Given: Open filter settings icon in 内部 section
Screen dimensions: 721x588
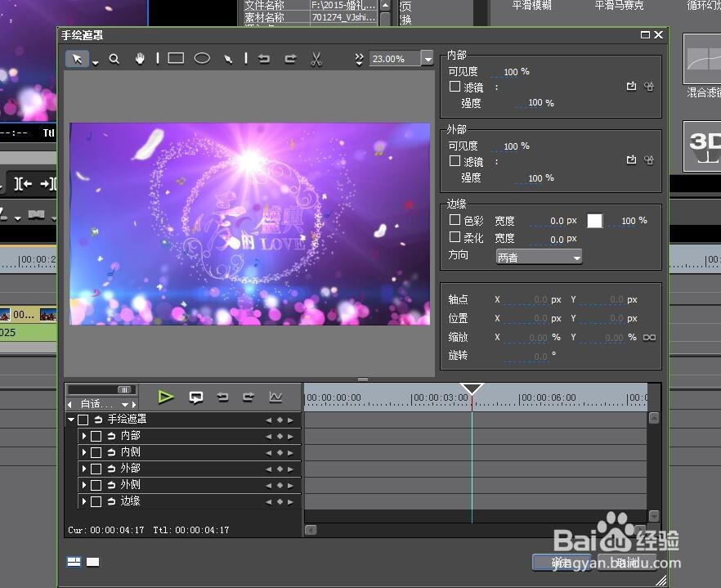Looking at the screenshot, I should click(649, 86).
